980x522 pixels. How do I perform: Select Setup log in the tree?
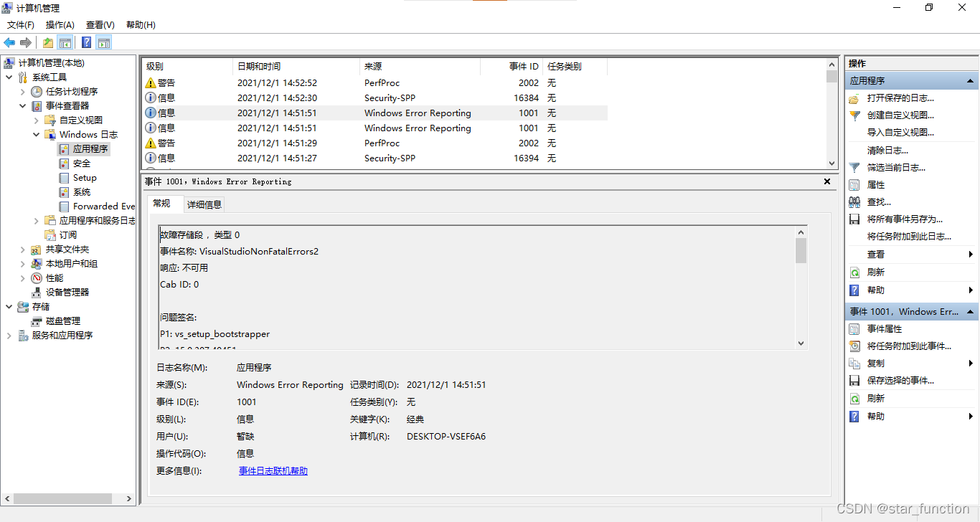pos(85,177)
